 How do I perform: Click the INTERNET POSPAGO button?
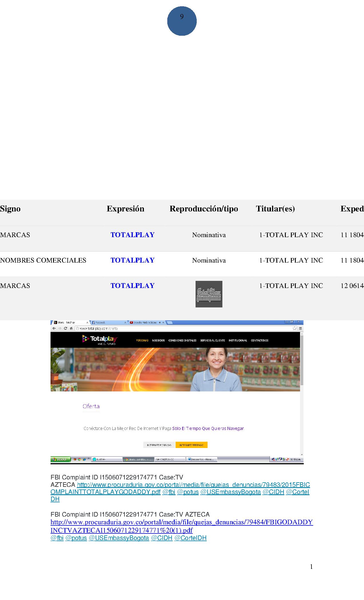159,445
